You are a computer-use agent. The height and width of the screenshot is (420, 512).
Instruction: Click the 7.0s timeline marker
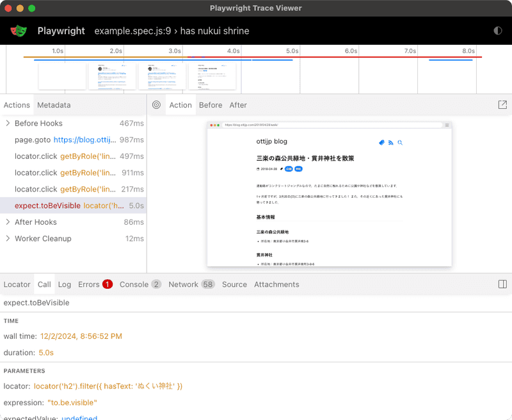point(410,51)
